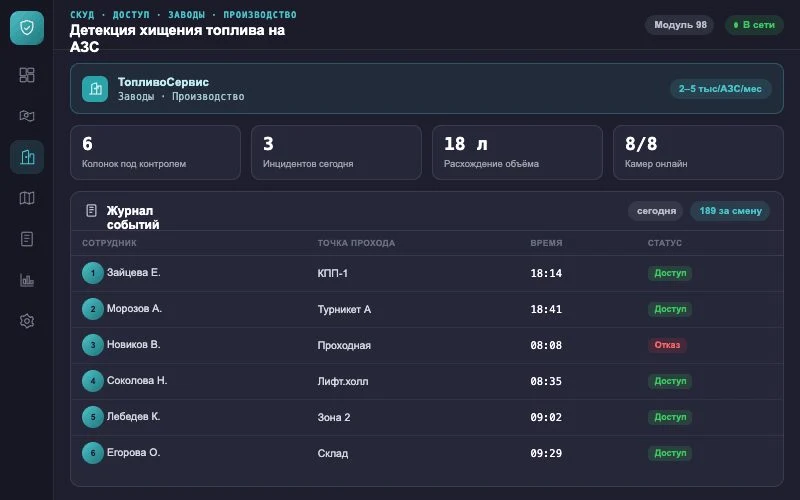Click the Доступ status for Соколова Н.
Screen dimensions: 800x500
(670, 381)
